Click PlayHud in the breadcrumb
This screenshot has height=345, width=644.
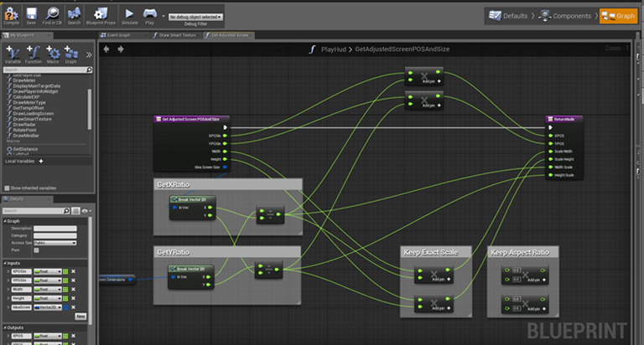pos(334,49)
